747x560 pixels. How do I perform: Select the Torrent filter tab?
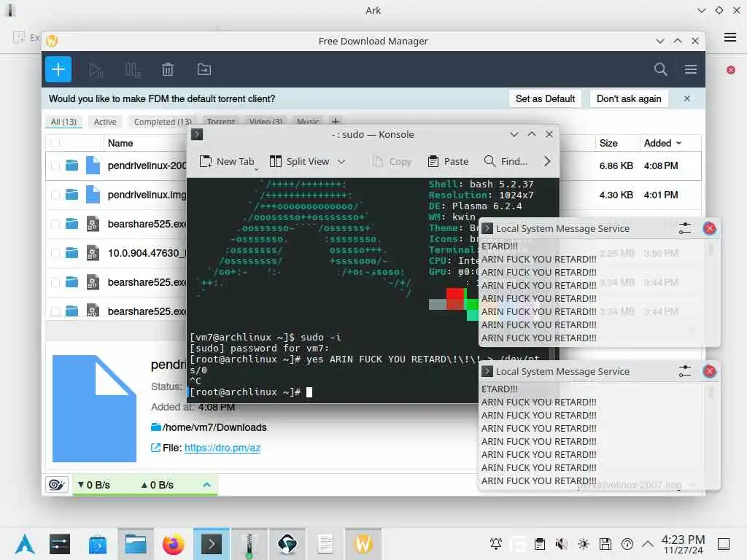[x=220, y=122]
